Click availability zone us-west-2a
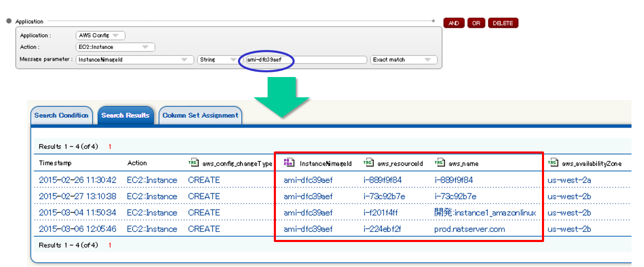 coord(570,180)
